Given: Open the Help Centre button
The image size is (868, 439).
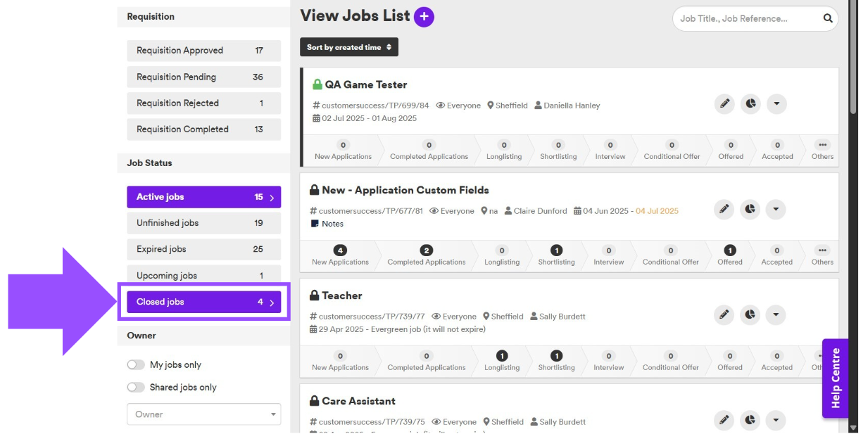Looking at the screenshot, I should tap(836, 378).
